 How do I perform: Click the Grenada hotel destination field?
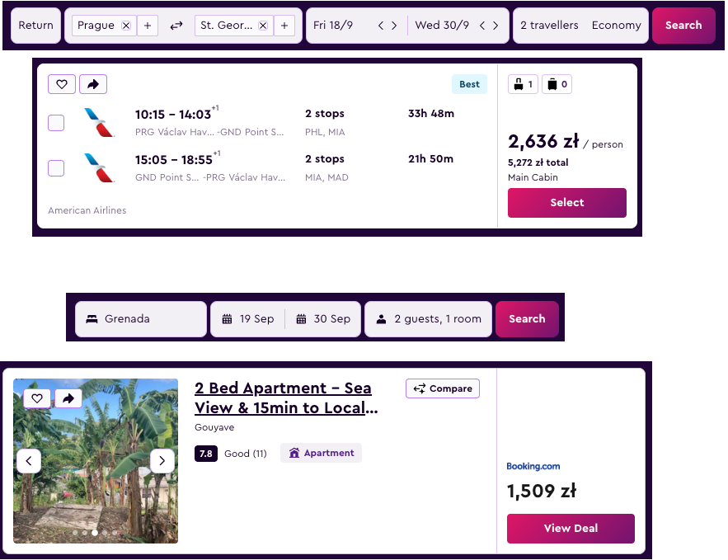pos(141,319)
